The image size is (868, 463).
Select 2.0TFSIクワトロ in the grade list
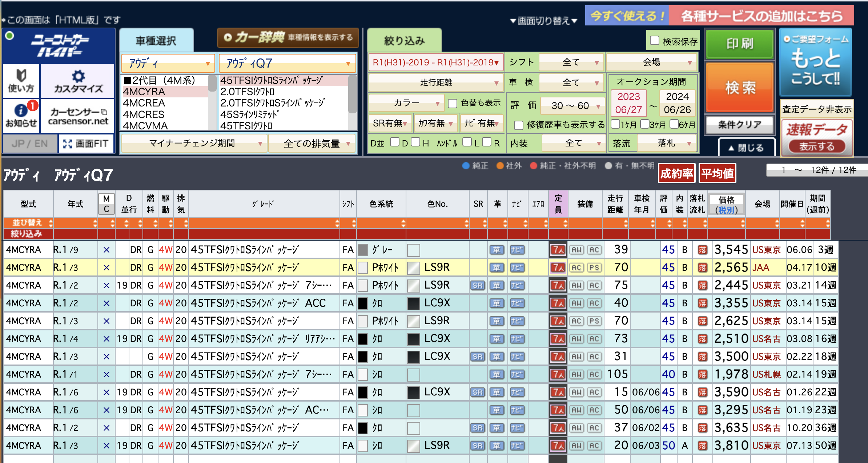pyautogui.click(x=247, y=92)
